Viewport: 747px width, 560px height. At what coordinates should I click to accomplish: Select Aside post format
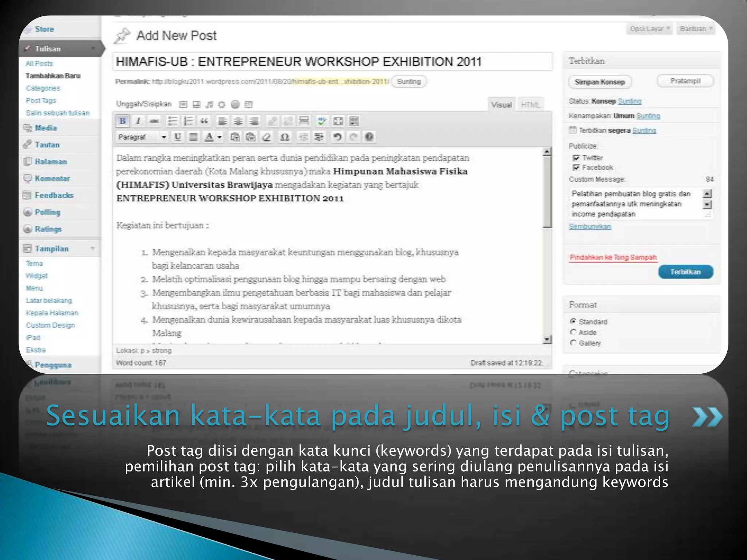573,332
